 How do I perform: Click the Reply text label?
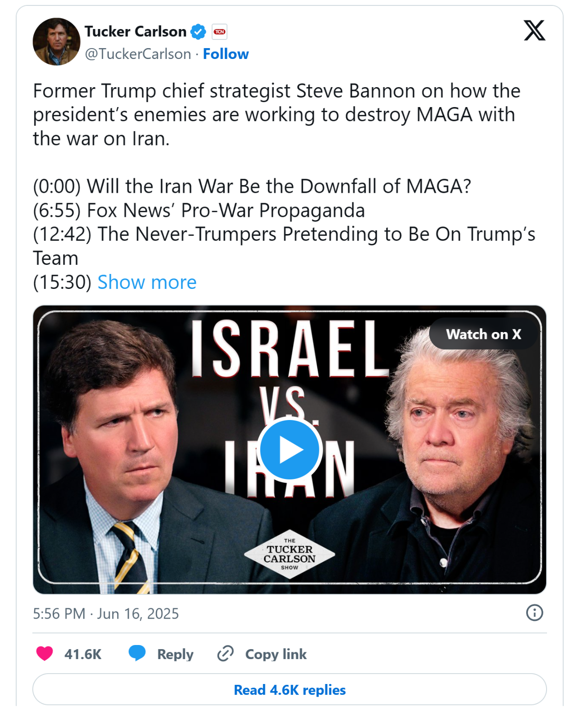point(175,654)
